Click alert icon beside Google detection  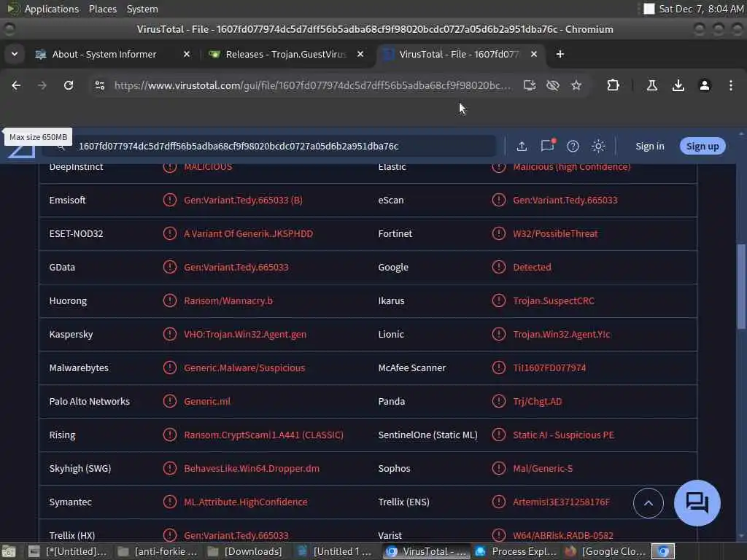[x=498, y=267]
